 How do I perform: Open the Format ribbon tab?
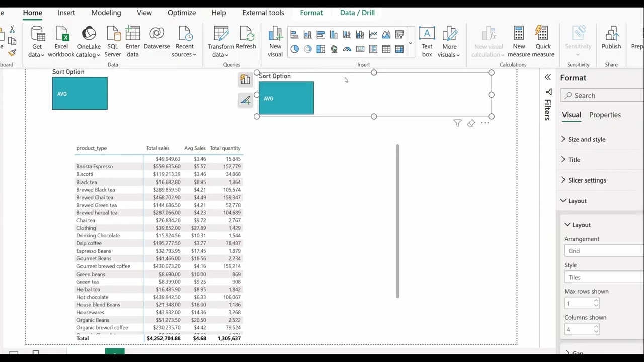(311, 13)
